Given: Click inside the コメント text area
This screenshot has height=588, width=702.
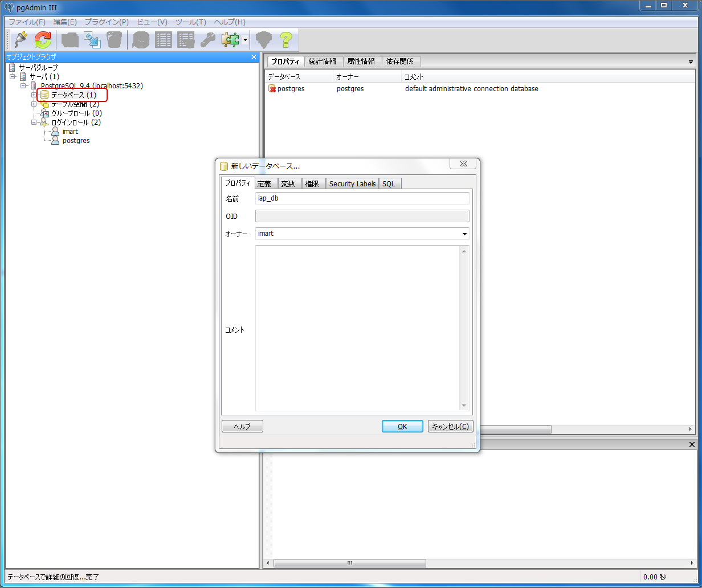Looking at the screenshot, I should coord(357,328).
